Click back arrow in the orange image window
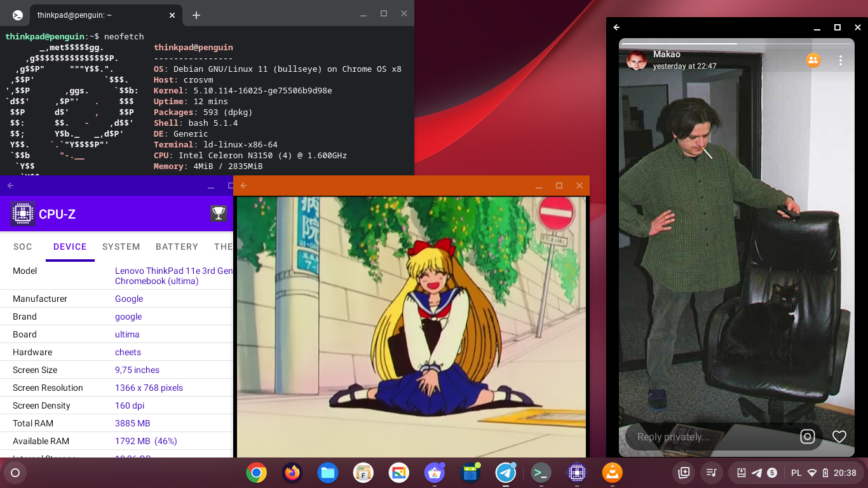The image size is (868, 488). 243,186
